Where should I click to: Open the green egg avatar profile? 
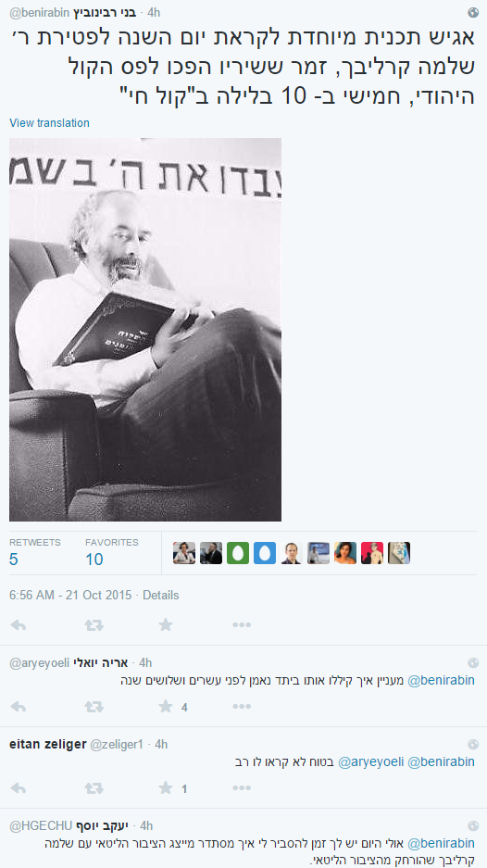pyautogui.click(x=238, y=553)
